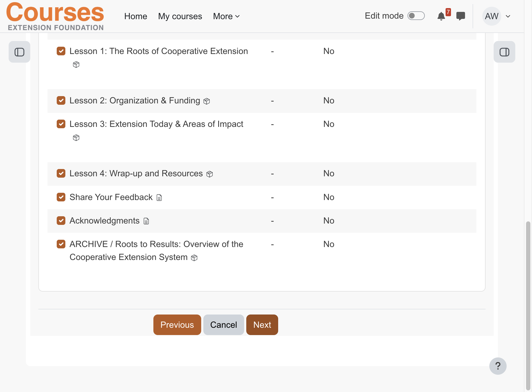Viewport: 532px width, 392px height.
Task: Toggle the Edit mode switch
Action: (416, 16)
